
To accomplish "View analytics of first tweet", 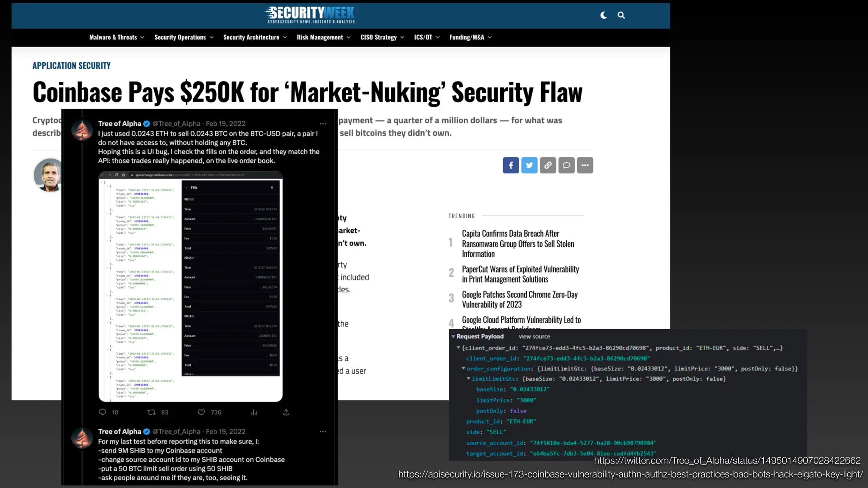I will pyautogui.click(x=254, y=412).
